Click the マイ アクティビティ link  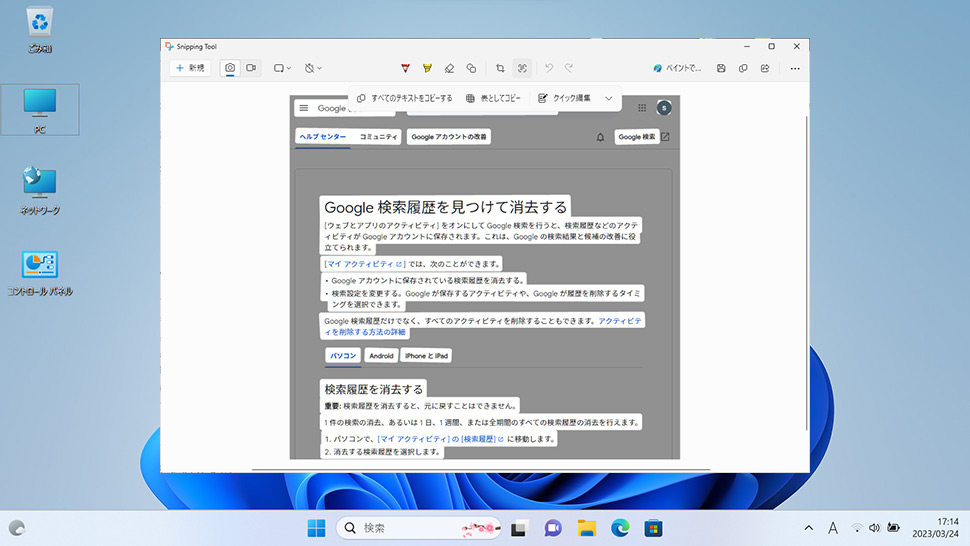click(x=364, y=264)
